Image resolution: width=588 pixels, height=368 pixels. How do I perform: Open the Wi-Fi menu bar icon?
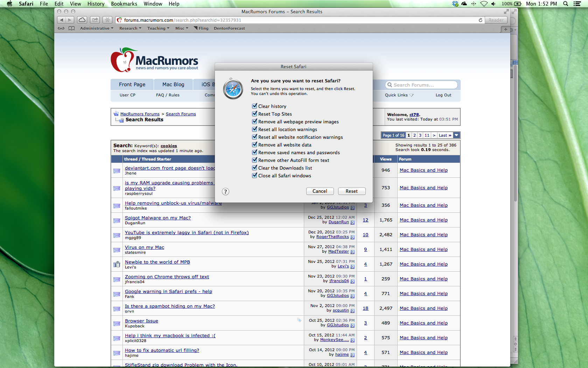[484, 4]
